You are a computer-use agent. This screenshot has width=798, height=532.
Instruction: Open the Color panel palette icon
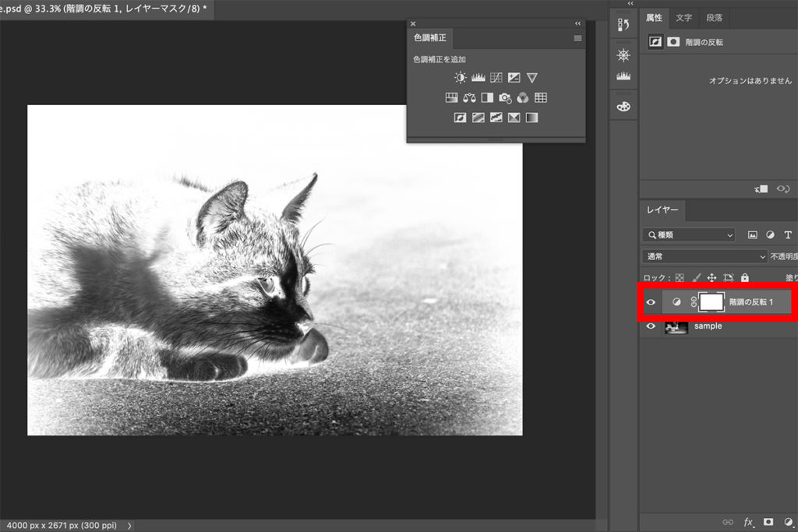tap(623, 106)
